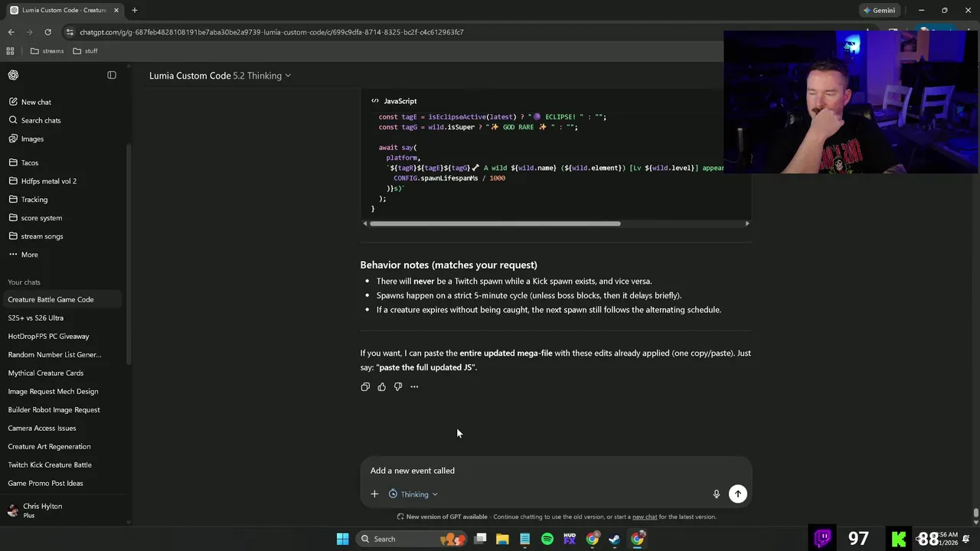Follow the 'new chat' link in the version notice
The width and height of the screenshot is (980, 551).
645,517
